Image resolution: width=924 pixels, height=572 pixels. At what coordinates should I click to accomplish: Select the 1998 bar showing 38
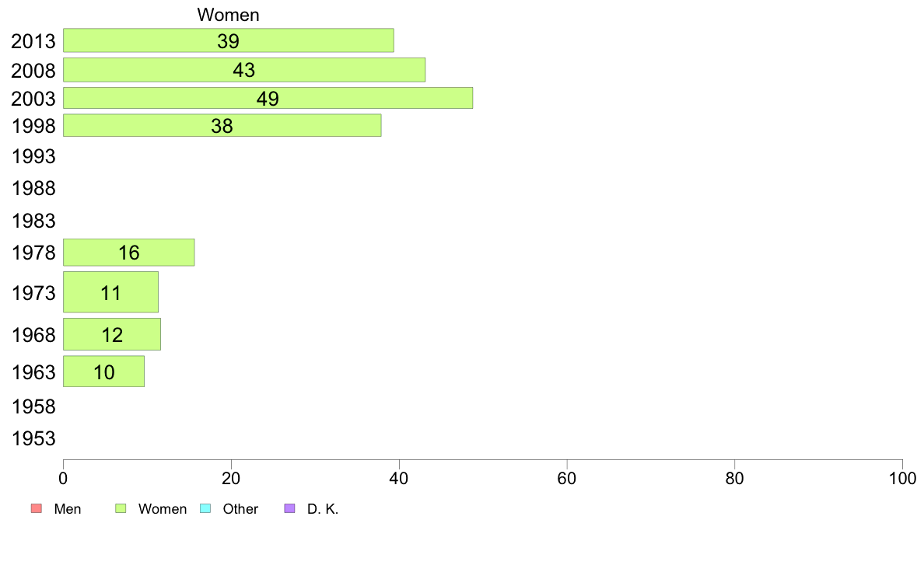[222, 125]
